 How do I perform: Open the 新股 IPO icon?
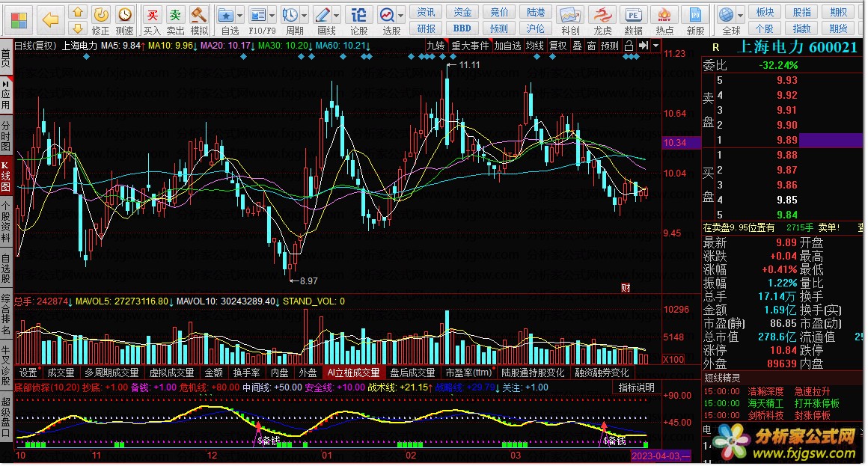point(695,15)
